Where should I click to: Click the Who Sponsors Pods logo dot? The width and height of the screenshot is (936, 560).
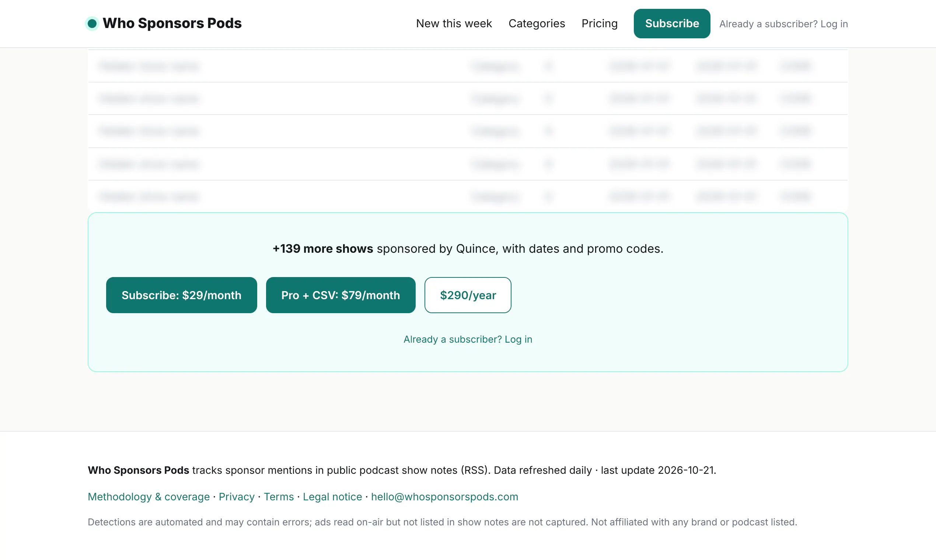92,24
